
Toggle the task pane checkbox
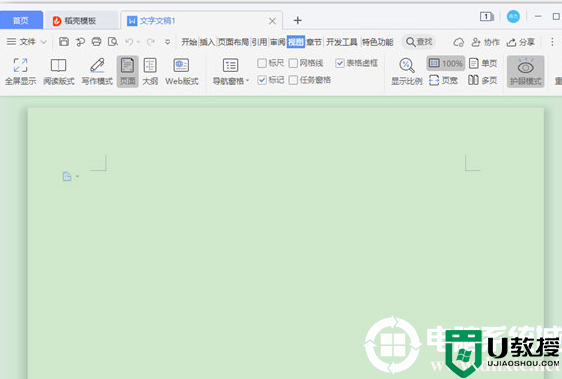pos(293,80)
